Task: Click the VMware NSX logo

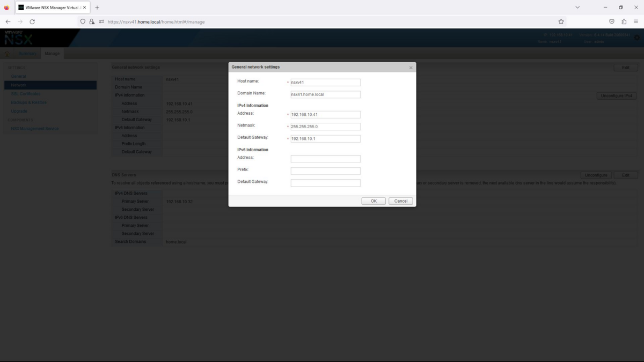Action: point(18,38)
